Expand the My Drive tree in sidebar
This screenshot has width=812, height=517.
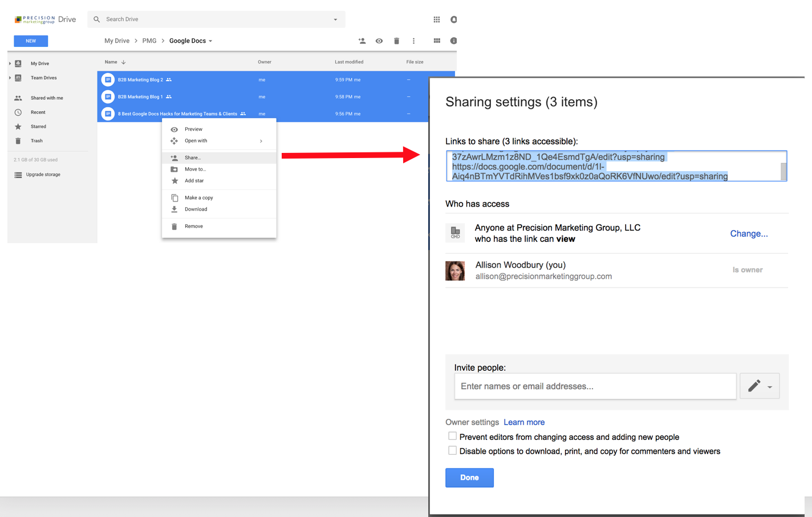pyautogui.click(x=10, y=63)
